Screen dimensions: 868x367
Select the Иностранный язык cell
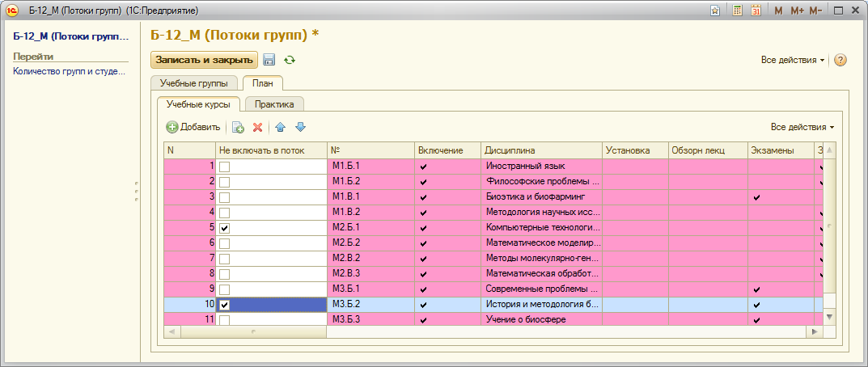[x=541, y=166]
